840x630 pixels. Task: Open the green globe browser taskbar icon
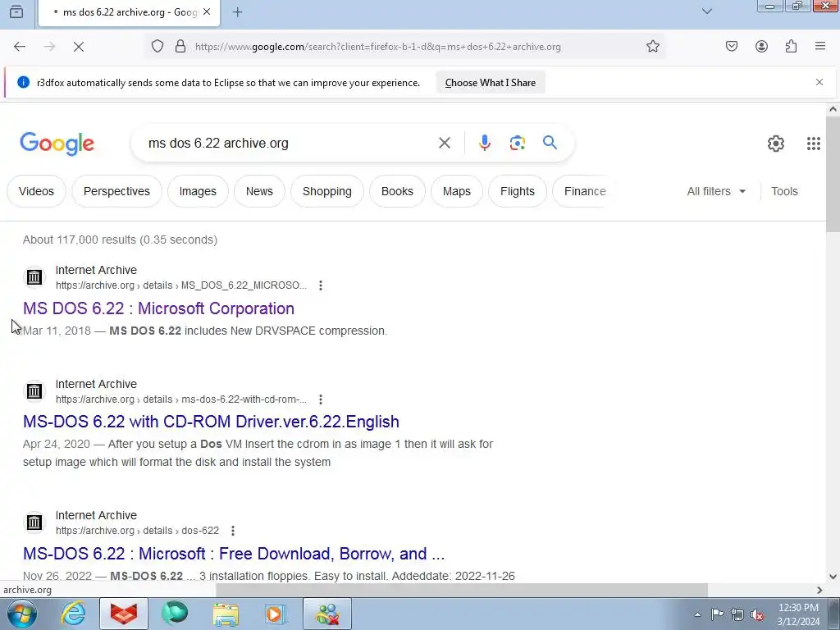coord(175,614)
